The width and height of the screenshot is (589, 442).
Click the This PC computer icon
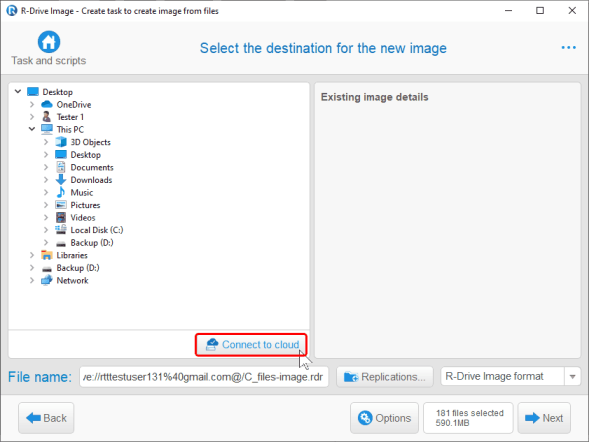click(47, 130)
